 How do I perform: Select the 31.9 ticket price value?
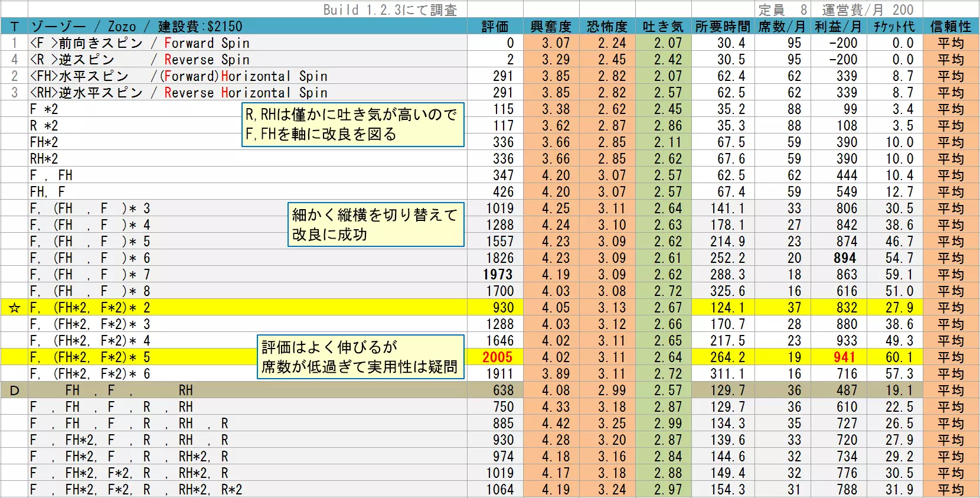pos(900,490)
